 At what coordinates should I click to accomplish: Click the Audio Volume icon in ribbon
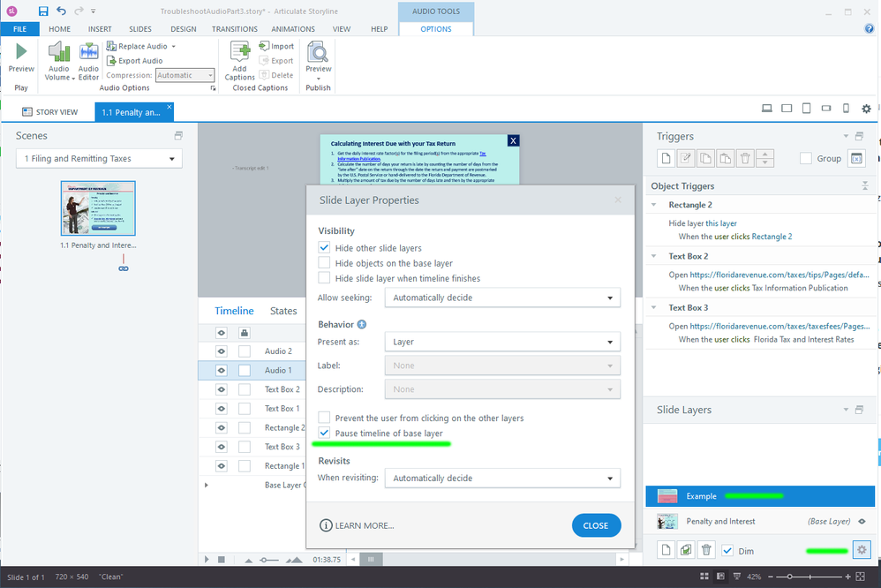[59, 54]
